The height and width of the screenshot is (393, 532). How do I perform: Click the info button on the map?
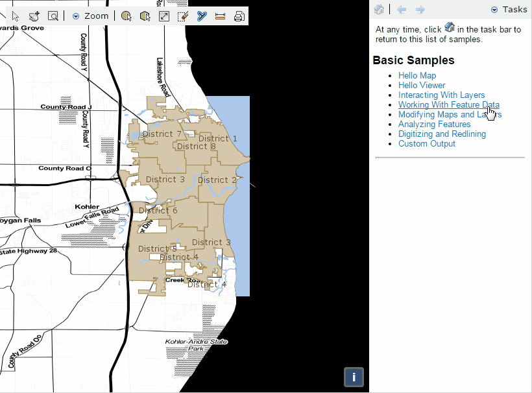354,377
